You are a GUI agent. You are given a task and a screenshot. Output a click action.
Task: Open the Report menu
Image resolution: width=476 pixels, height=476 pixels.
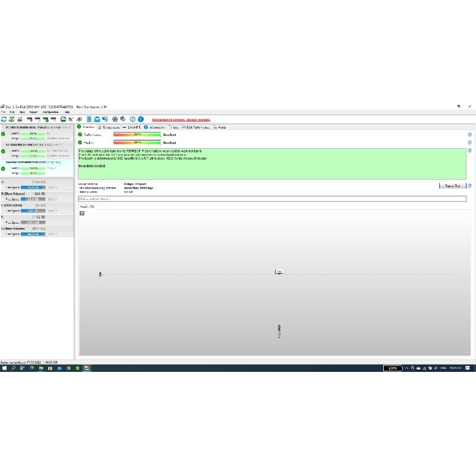tap(33, 112)
